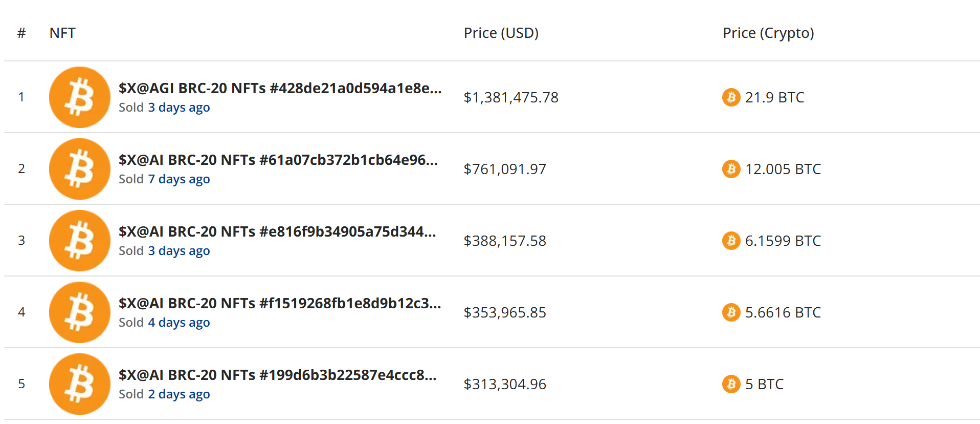Viewport: 980px width, 424px height.
Task: Click the small BTC icon beside 21.9 BTC
Action: (x=731, y=97)
